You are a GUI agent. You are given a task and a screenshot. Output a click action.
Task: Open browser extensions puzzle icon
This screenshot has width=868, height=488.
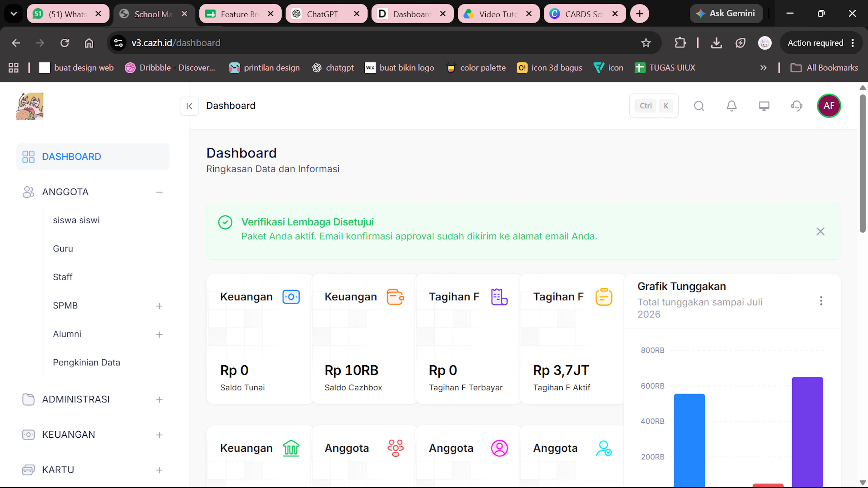click(x=680, y=43)
